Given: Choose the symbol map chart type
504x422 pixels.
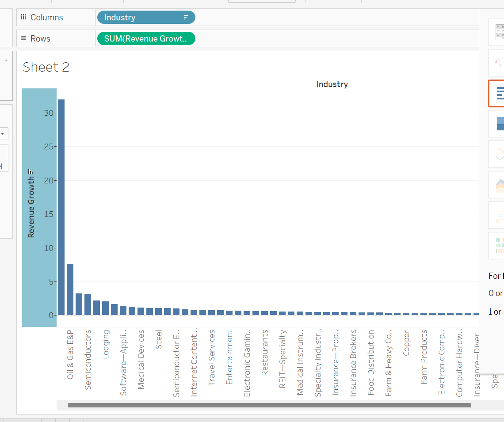Looking at the screenshot, I should 497,63.
